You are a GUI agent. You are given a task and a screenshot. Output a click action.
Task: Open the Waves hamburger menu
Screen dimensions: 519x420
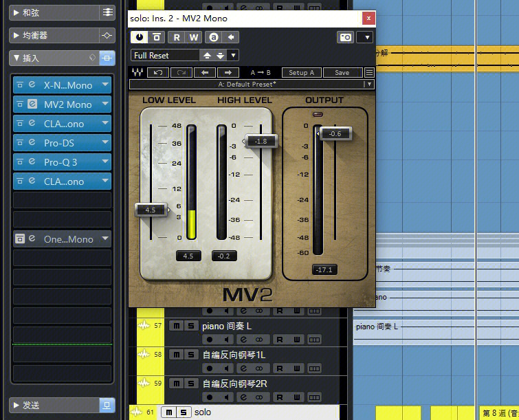369,72
